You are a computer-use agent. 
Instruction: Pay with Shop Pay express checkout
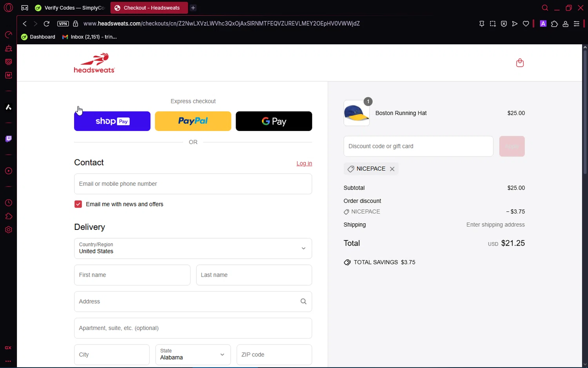tap(112, 121)
